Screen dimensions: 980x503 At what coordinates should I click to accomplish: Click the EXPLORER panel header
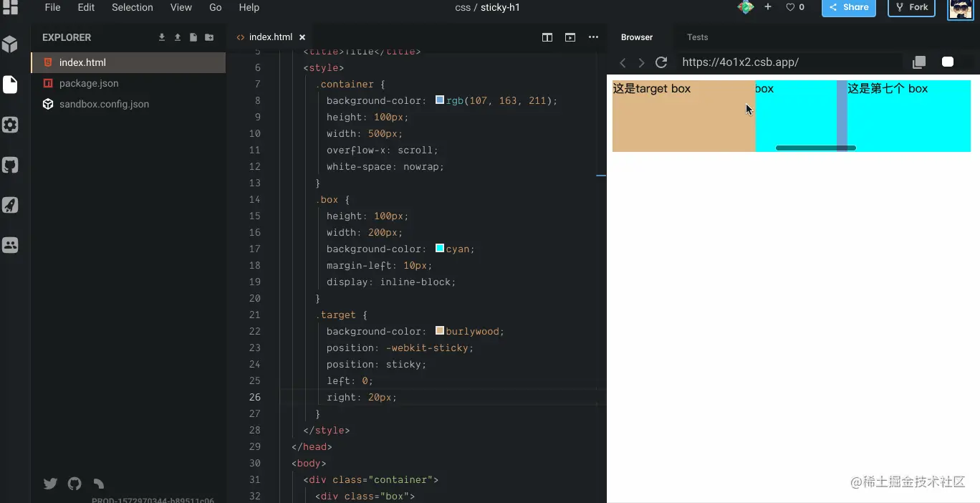[67, 37]
